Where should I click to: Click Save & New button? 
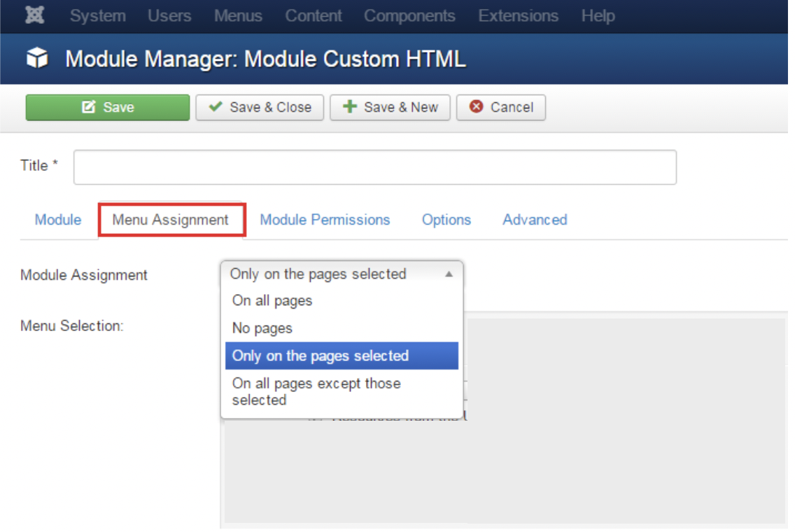click(390, 107)
